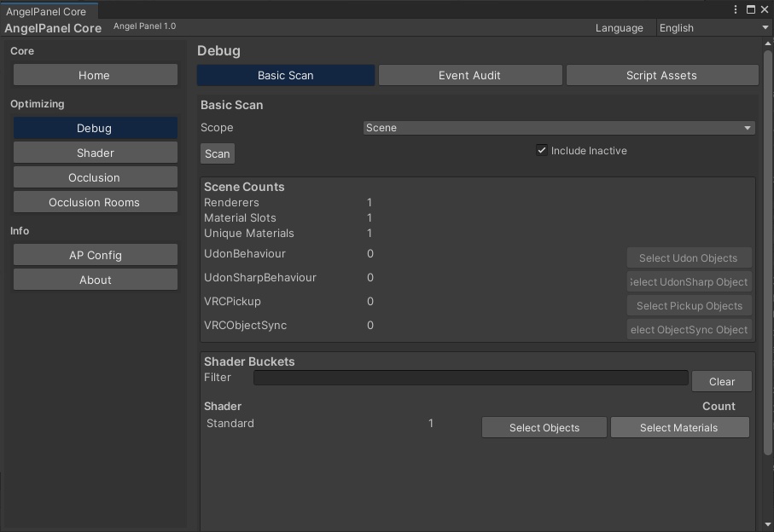Run a scan with the Scan button
The image size is (774, 532).
coord(217,153)
